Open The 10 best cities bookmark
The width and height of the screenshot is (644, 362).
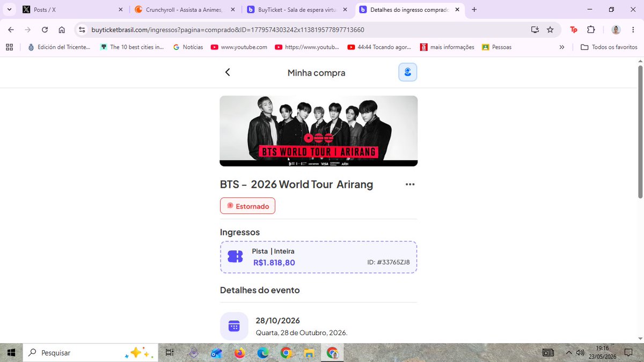click(132, 47)
